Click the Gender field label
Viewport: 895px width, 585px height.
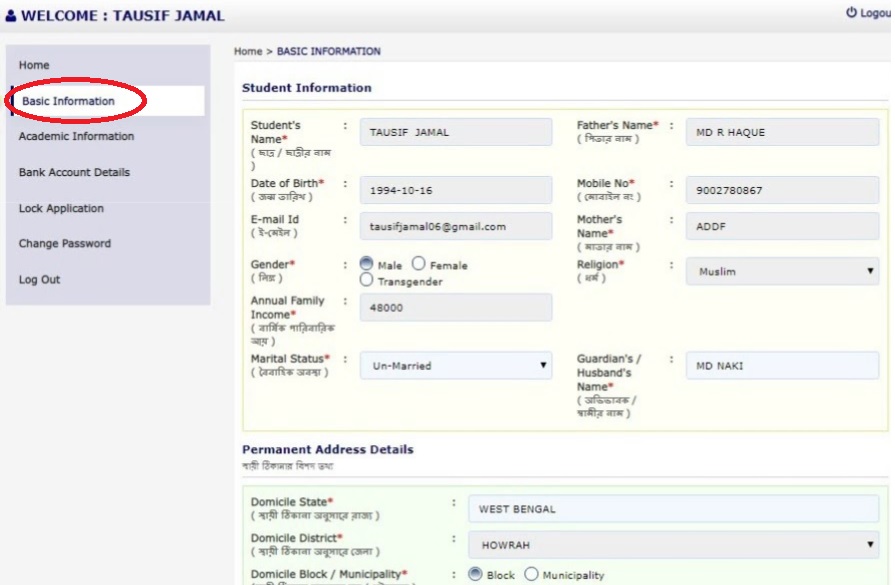click(x=273, y=264)
